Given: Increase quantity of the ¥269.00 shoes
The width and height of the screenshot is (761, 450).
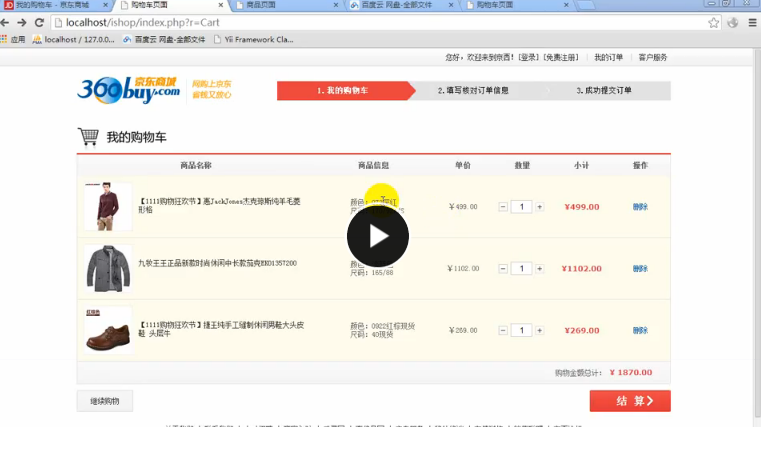Looking at the screenshot, I should (539, 330).
